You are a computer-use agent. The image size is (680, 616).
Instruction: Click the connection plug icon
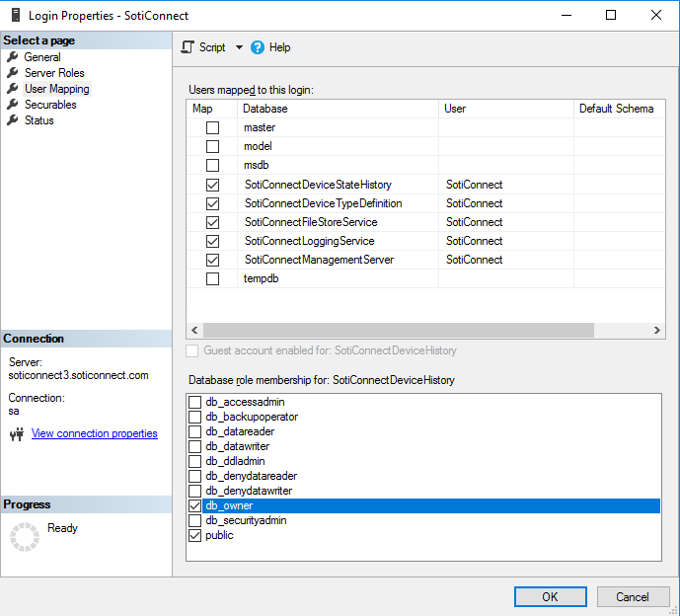click(x=17, y=433)
